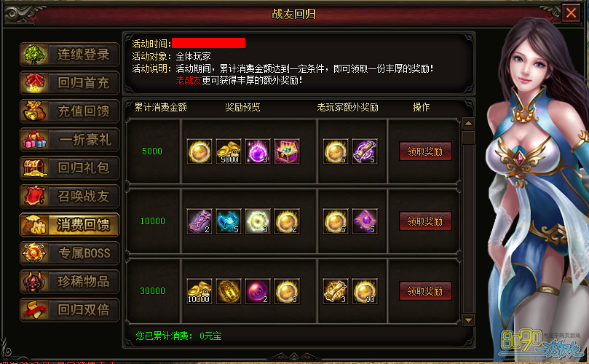Select the purple gem pouch extra reward icon
Viewport: 589px width, 364px height.
364,221
